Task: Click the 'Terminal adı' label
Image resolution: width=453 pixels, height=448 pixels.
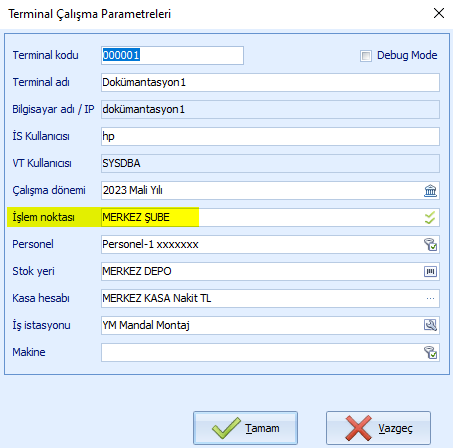Action: coord(41,82)
